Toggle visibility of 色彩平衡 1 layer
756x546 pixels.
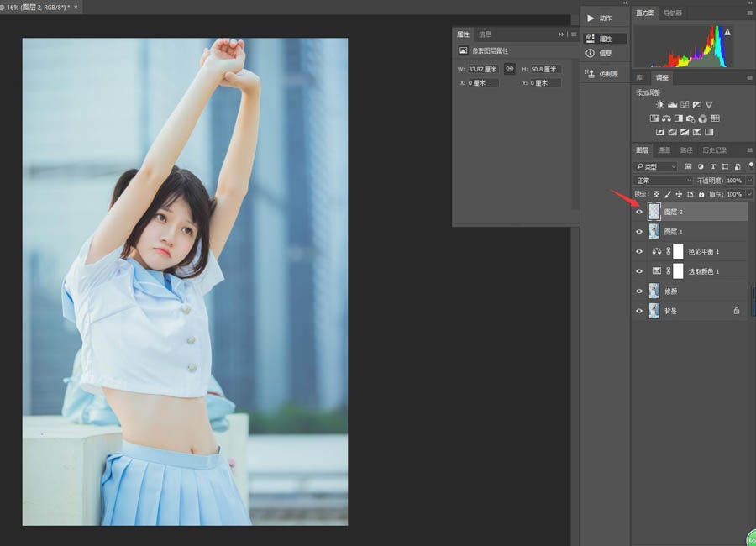(639, 251)
